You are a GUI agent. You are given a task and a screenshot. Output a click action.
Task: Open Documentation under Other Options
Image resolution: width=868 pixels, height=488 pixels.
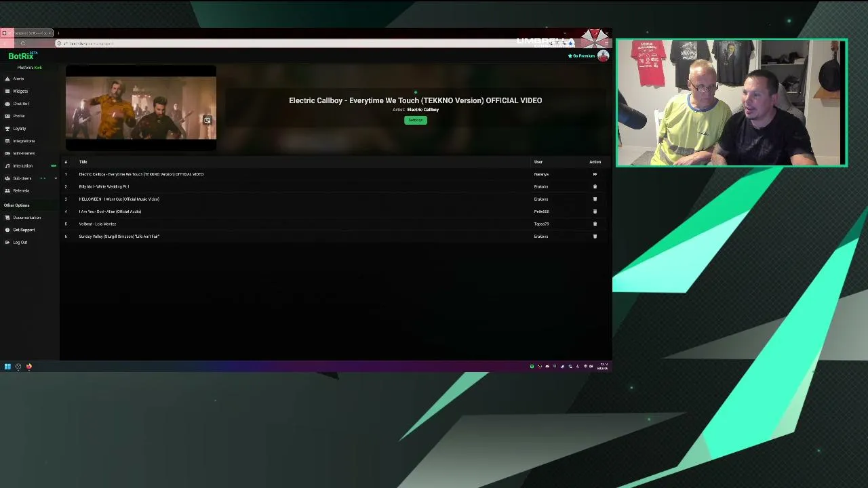click(26, 218)
